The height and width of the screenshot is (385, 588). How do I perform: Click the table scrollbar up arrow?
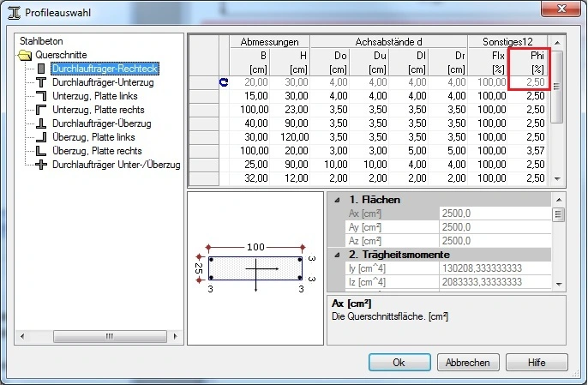coord(557,43)
